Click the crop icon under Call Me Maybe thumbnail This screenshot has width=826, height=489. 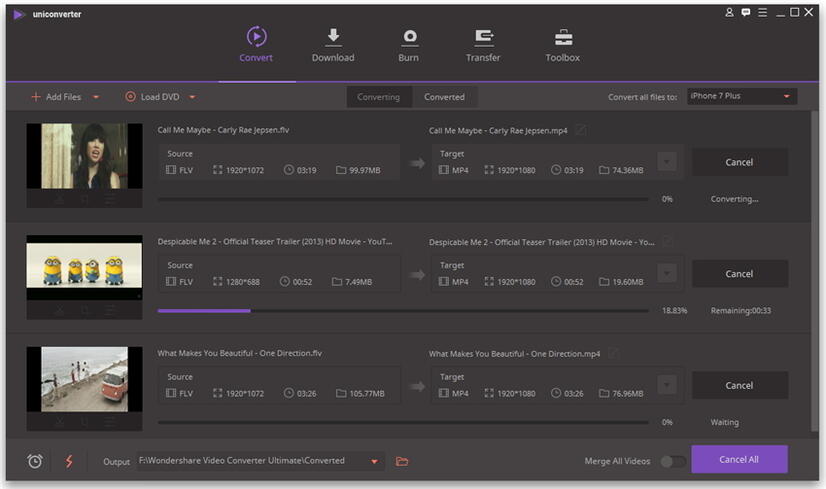point(85,200)
